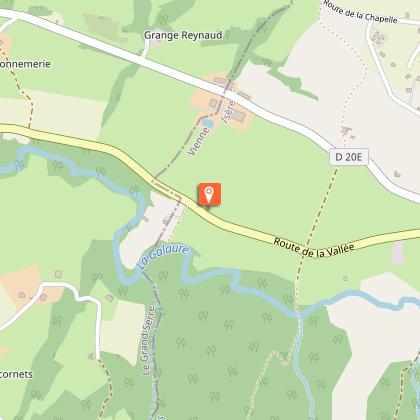Image resolution: width=420 pixels, height=420 pixels.
Task: Click the pink parcel near Route de la Vallée
Action: point(398,252)
